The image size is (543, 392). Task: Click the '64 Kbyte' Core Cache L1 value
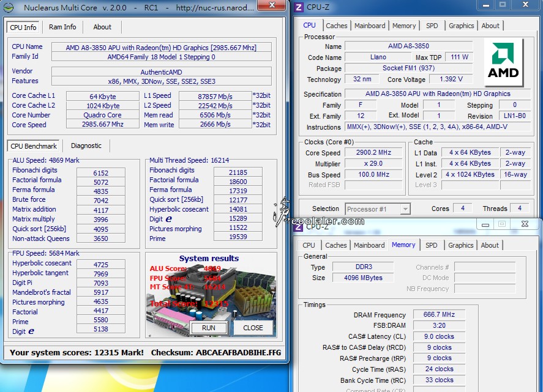tap(103, 96)
